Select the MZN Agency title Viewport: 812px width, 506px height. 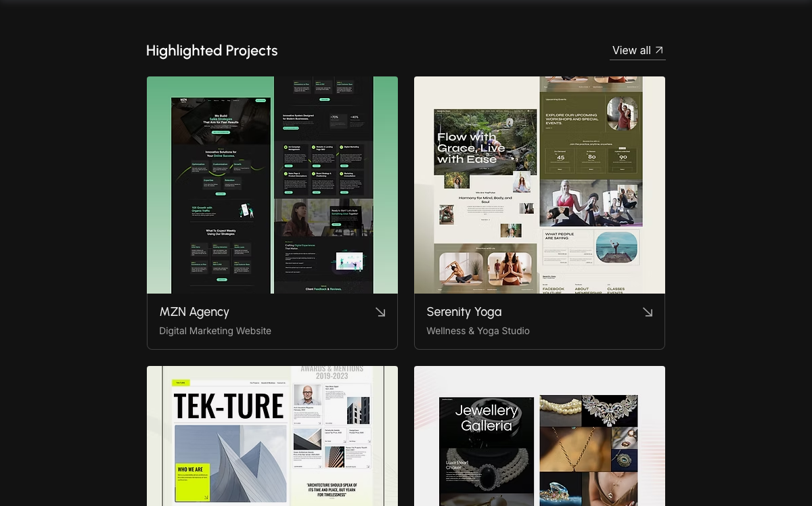coord(194,312)
